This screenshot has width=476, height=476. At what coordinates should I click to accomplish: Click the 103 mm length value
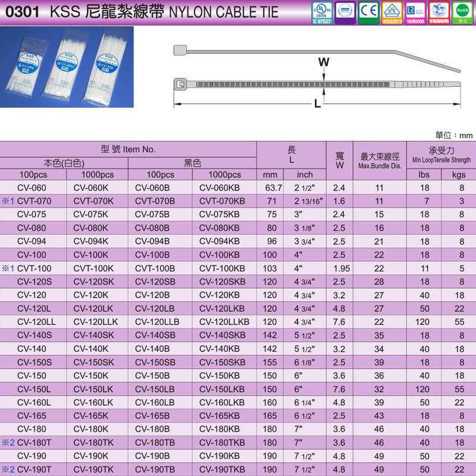click(270, 268)
